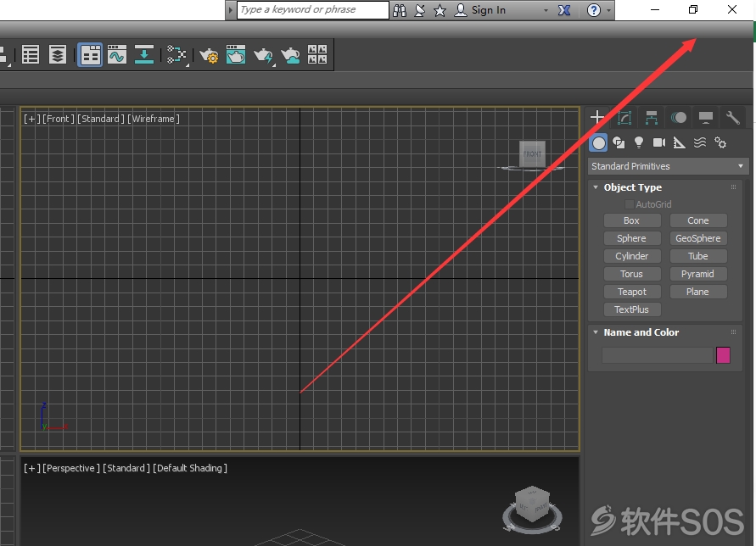Select the Systems category icon
756x546 pixels.
click(720, 142)
